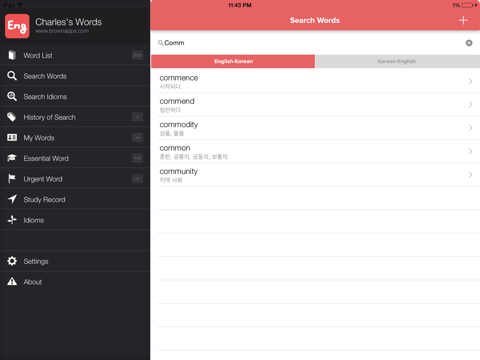480x360 pixels.
Task: Click the My Words card icon
Action: [x=12, y=137]
